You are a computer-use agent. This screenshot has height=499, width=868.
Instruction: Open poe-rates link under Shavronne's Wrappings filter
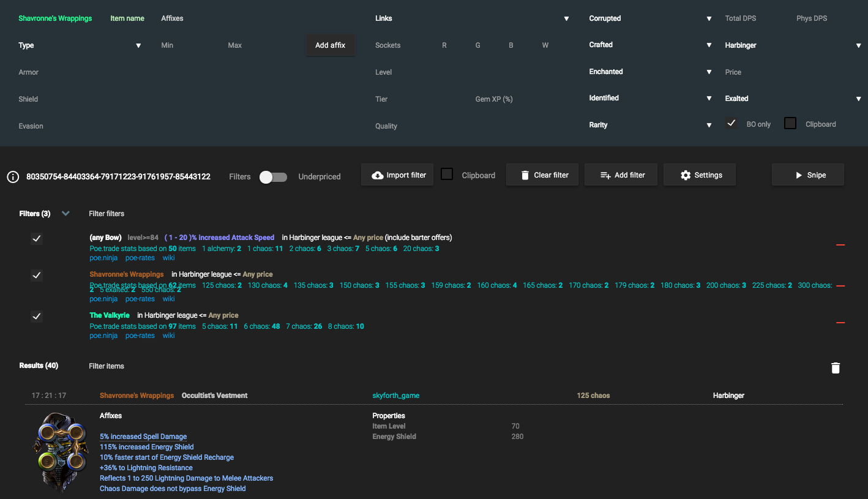[x=140, y=299]
